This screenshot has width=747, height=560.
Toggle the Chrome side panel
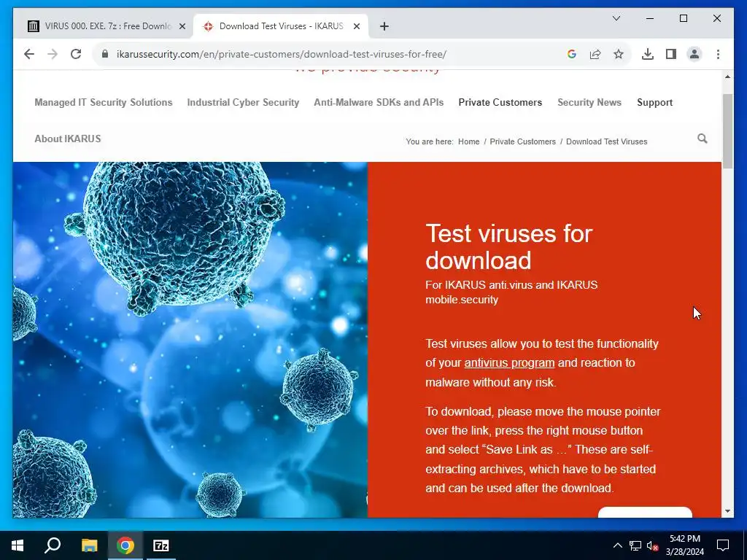671,54
